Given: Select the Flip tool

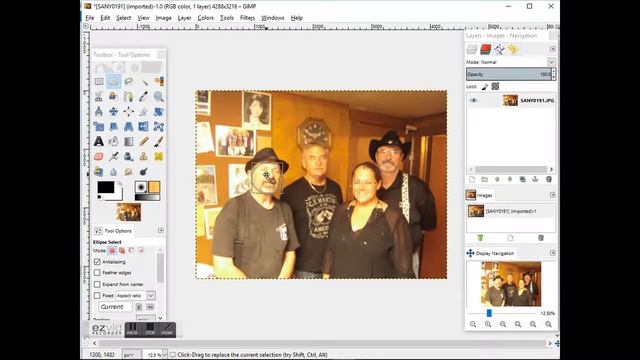Looking at the screenshot, I should coord(144,127).
